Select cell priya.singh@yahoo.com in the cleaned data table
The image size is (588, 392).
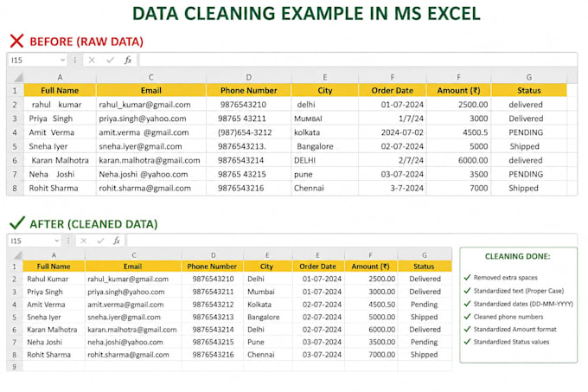tap(133, 292)
